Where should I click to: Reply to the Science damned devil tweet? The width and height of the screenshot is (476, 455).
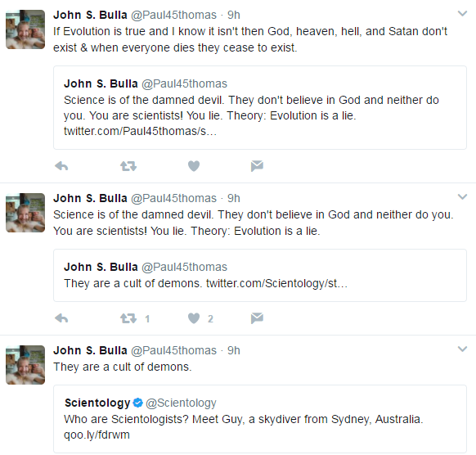coord(61,318)
